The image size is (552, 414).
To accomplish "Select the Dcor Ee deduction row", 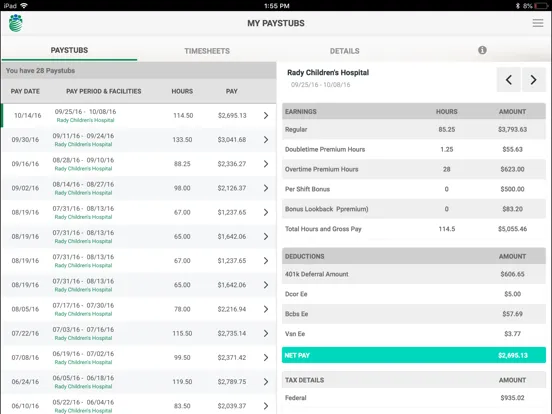I will (x=414, y=294).
